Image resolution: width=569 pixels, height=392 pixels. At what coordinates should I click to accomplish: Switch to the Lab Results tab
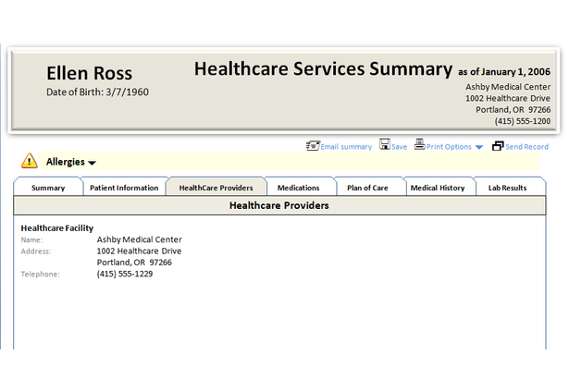click(507, 188)
